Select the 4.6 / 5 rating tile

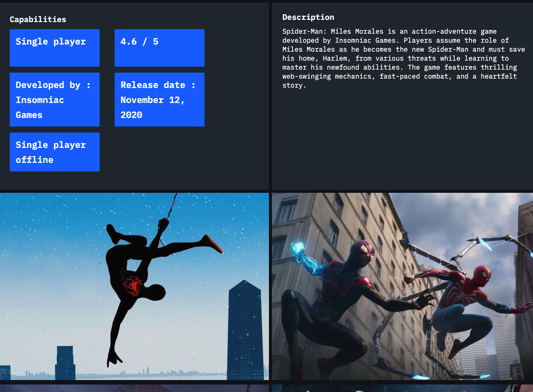point(160,48)
